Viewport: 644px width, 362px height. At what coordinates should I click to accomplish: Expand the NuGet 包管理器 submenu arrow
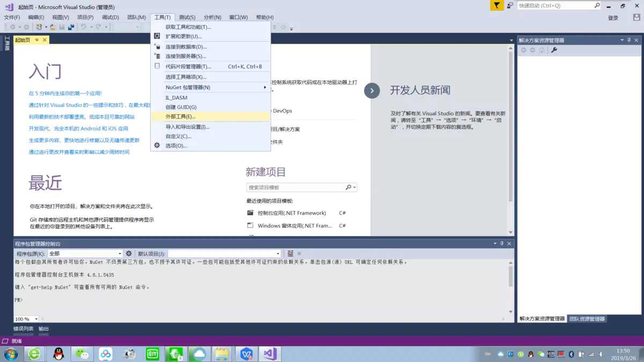[265, 87]
